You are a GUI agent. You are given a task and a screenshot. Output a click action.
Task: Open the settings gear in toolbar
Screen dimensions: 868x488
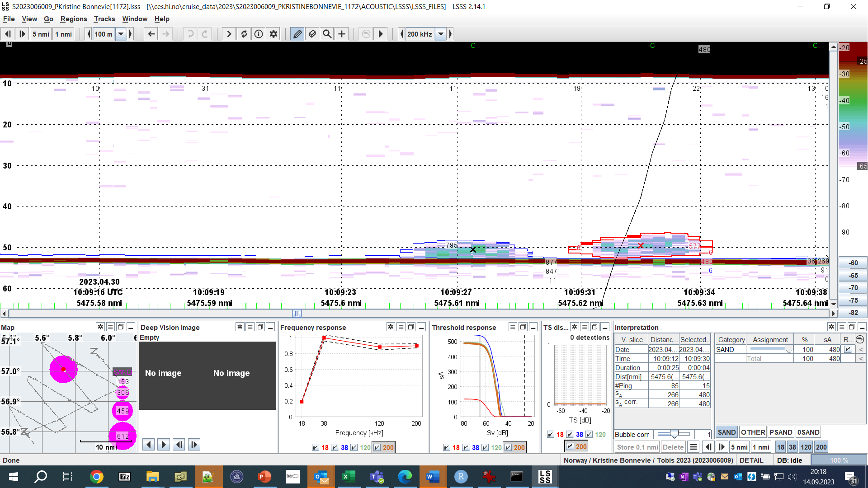[274, 34]
